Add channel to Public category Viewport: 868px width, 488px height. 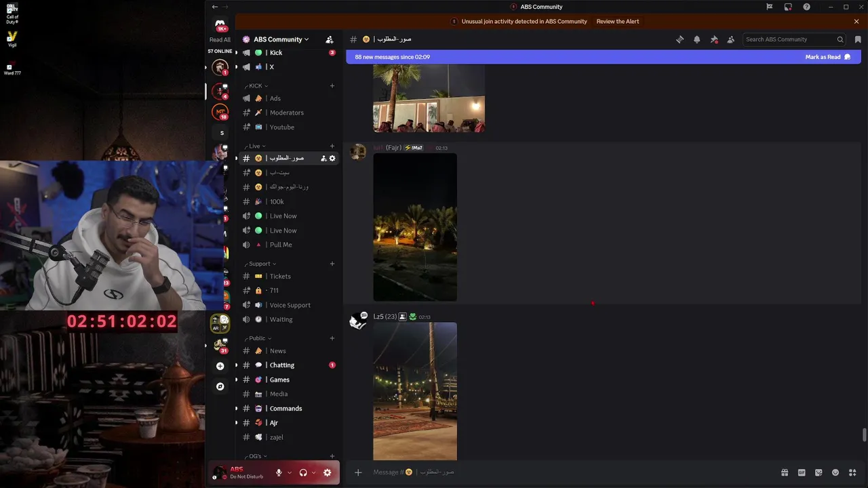(x=332, y=338)
